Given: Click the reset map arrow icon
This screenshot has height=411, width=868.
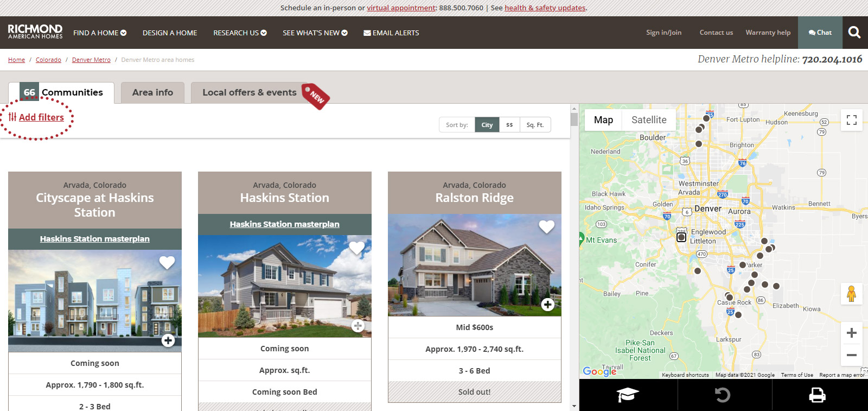Looking at the screenshot, I should point(723,395).
